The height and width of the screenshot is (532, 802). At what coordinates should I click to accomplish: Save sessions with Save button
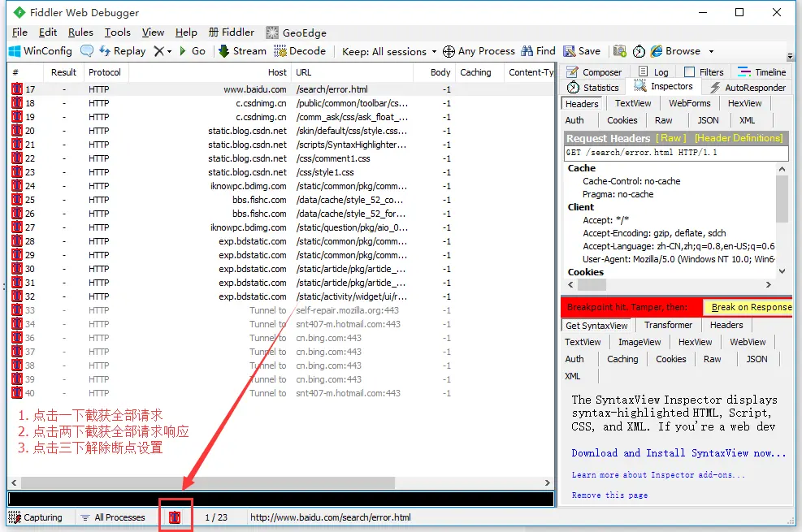[x=582, y=51]
